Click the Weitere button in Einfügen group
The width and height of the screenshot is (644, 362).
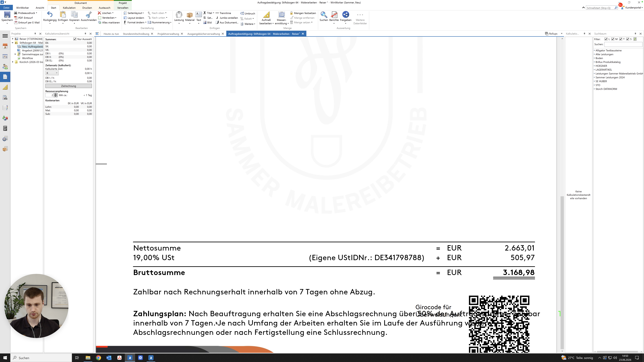click(x=248, y=24)
